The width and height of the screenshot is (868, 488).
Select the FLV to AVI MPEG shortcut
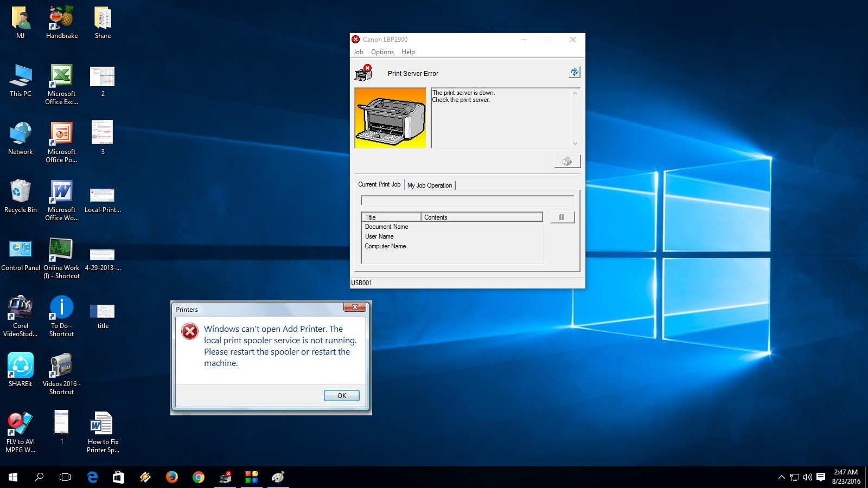(x=21, y=433)
